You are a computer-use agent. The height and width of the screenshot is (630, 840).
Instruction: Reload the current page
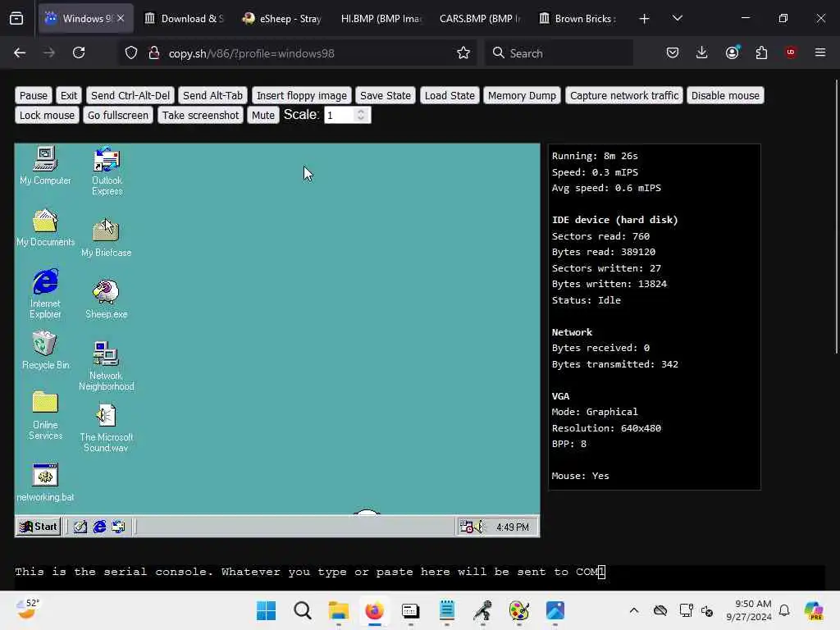coord(79,53)
